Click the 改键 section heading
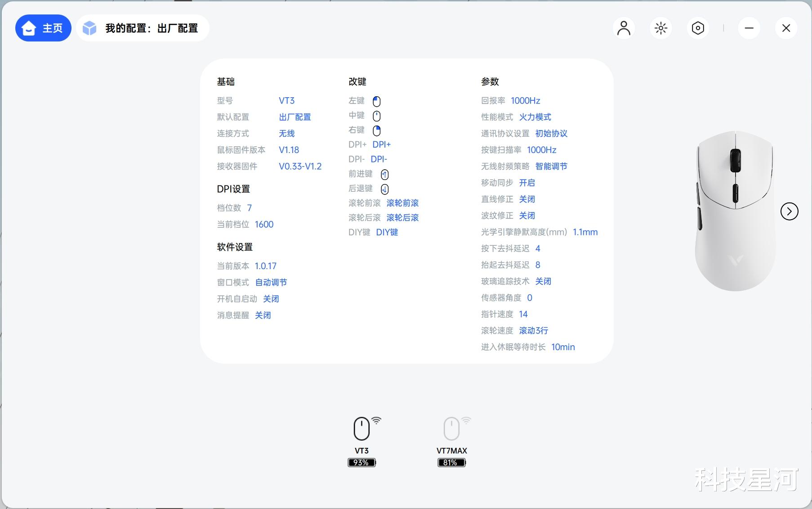812x509 pixels. click(357, 82)
